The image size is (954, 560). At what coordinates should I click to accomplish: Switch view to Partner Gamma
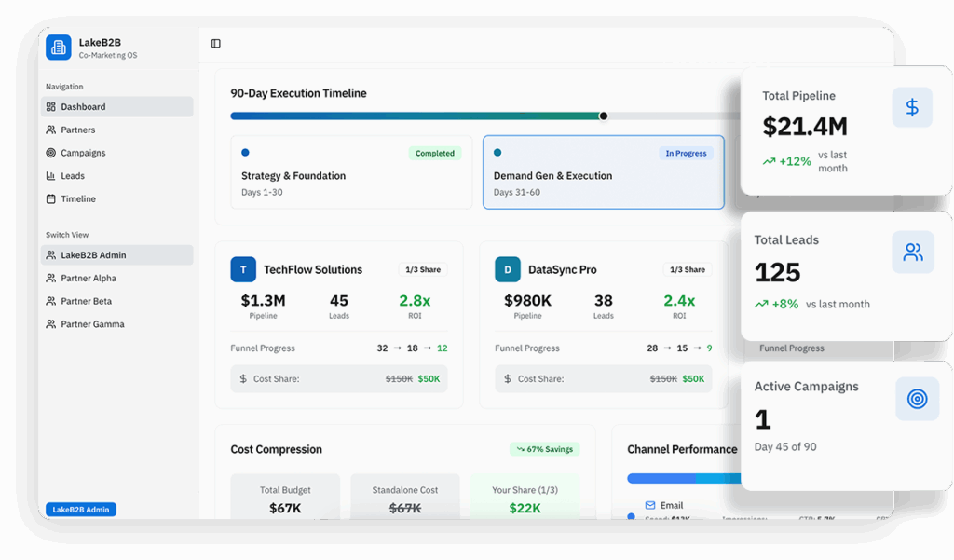92,324
